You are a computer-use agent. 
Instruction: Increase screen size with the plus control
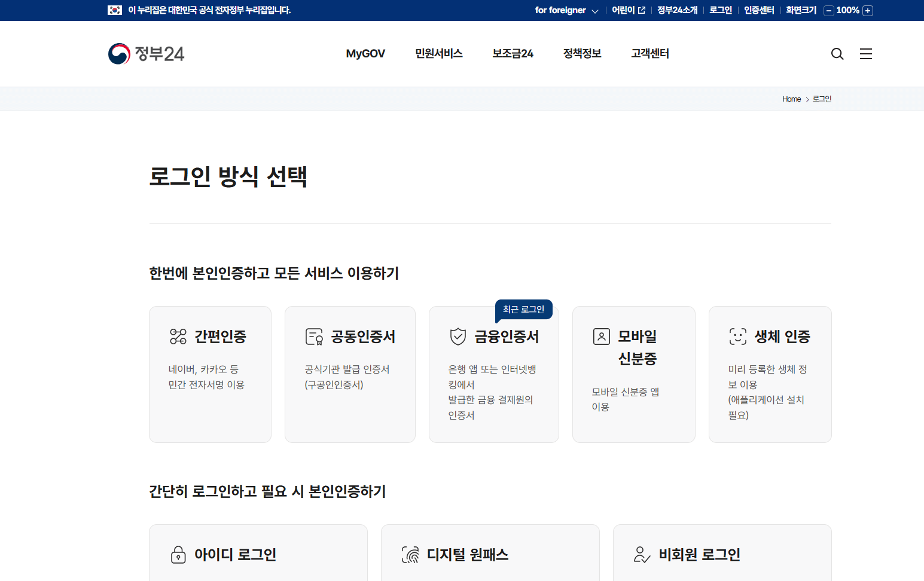pos(867,10)
